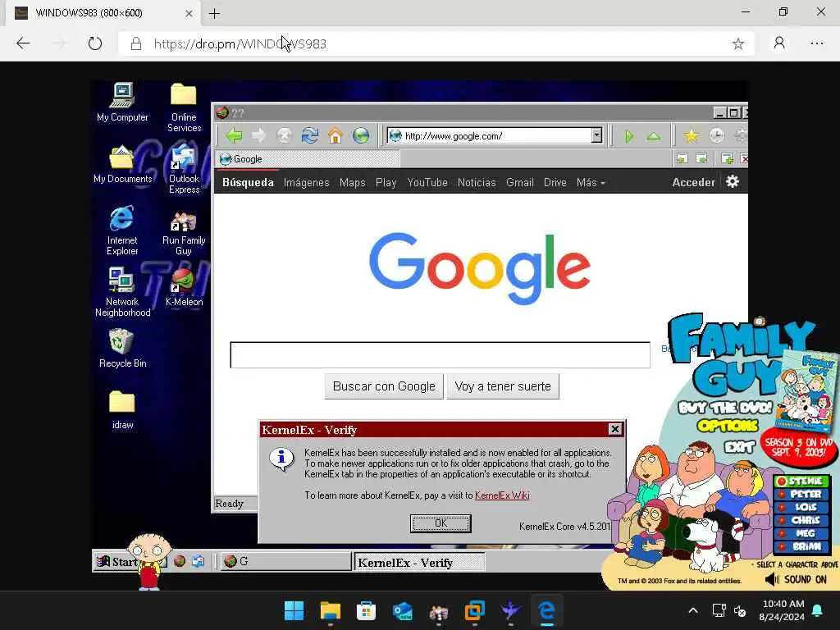This screenshot has height=630, width=840.
Task: Open Imágenes in Google navigation bar
Action: click(x=307, y=183)
